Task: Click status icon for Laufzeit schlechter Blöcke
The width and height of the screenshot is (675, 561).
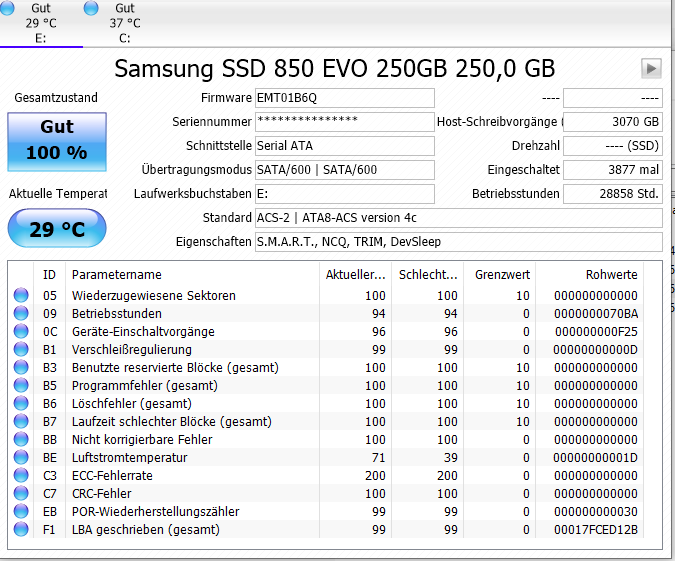Action: tap(21, 422)
